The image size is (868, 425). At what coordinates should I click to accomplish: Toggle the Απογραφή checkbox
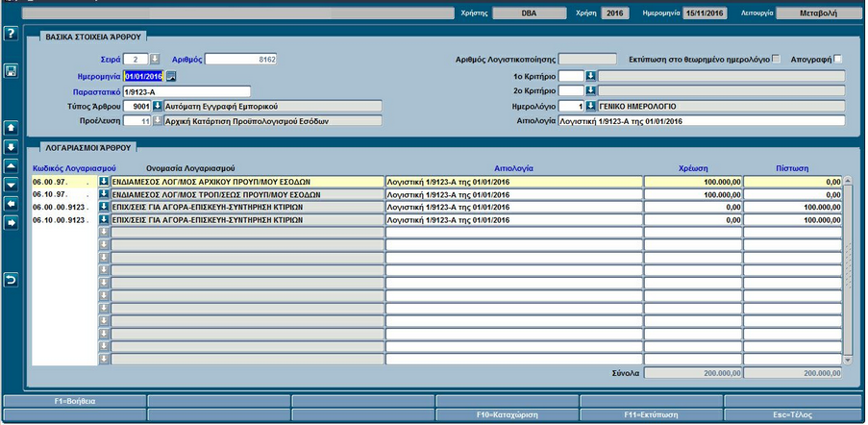click(x=838, y=59)
